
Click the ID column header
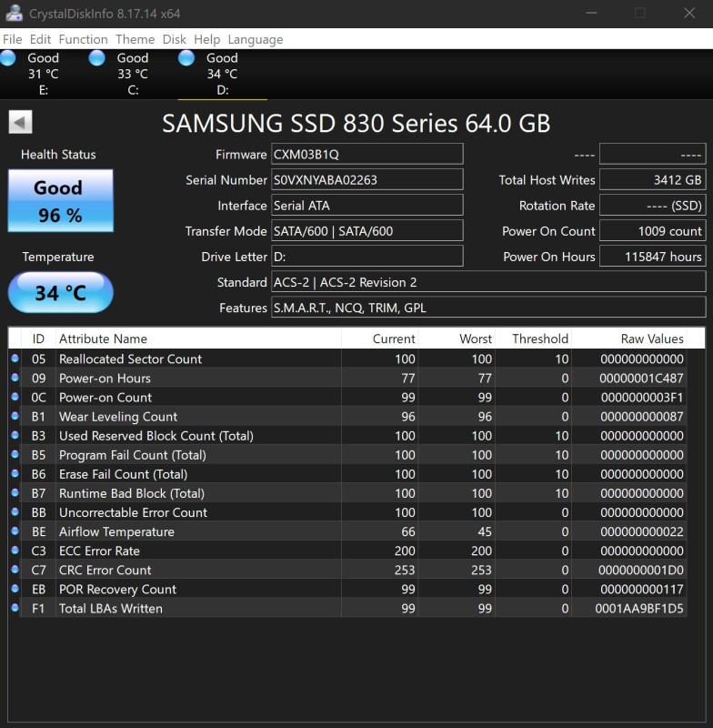[x=38, y=339]
